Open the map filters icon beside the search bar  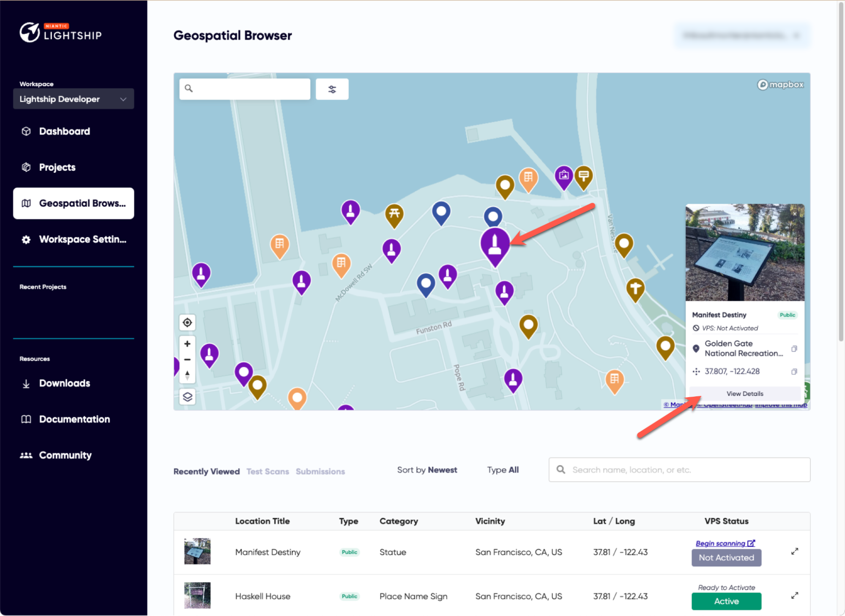point(332,89)
